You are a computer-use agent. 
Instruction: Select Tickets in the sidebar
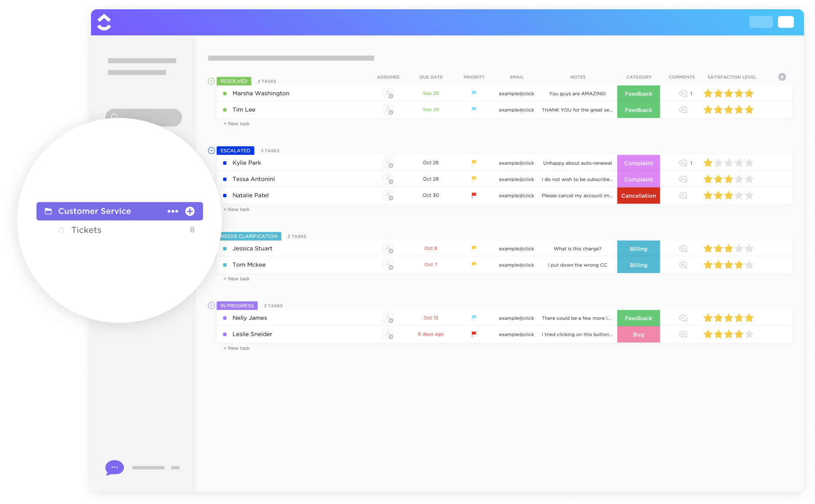(x=86, y=230)
